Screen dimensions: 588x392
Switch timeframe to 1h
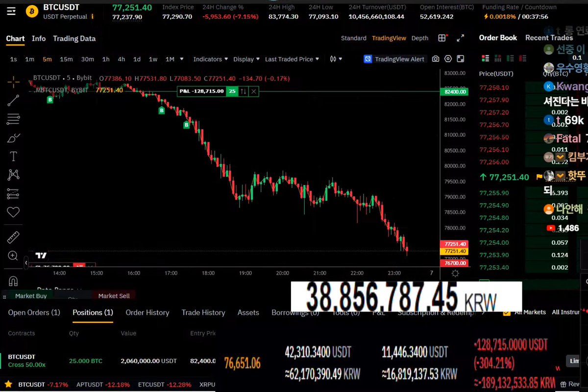pyautogui.click(x=106, y=59)
